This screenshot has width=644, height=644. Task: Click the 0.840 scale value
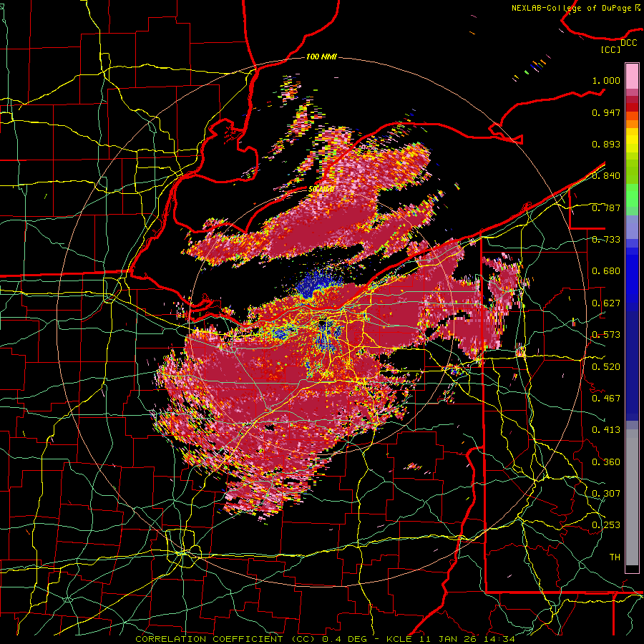606,176
